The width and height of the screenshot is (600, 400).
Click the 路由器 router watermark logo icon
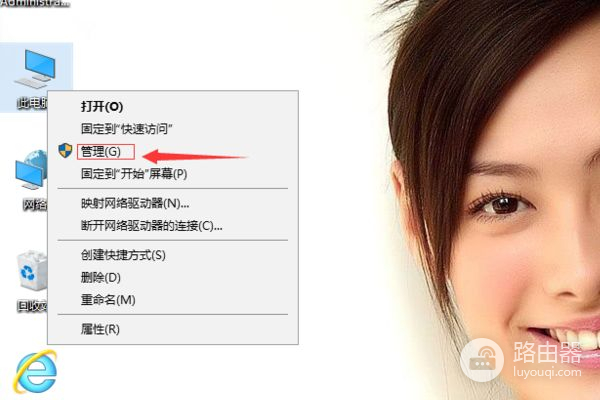tap(482, 360)
